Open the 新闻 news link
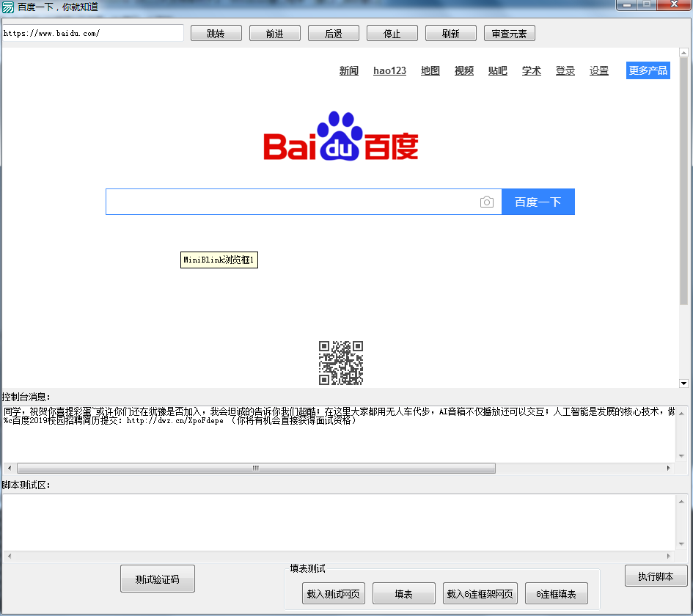Viewport: 693px width, 616px height. [x=349, y=70]
